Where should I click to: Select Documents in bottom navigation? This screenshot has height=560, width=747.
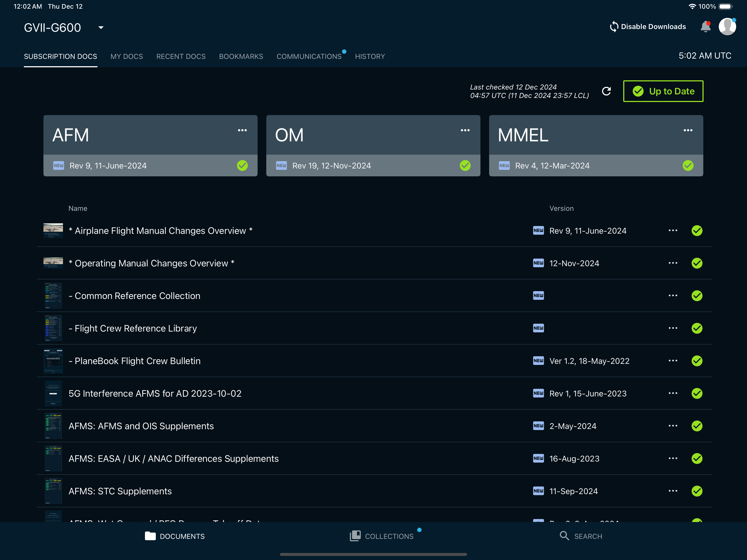[x=175, y=536]
